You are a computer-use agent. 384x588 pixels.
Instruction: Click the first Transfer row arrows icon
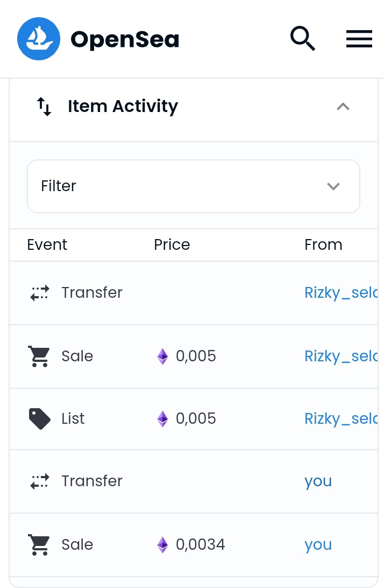coord(39,293)
